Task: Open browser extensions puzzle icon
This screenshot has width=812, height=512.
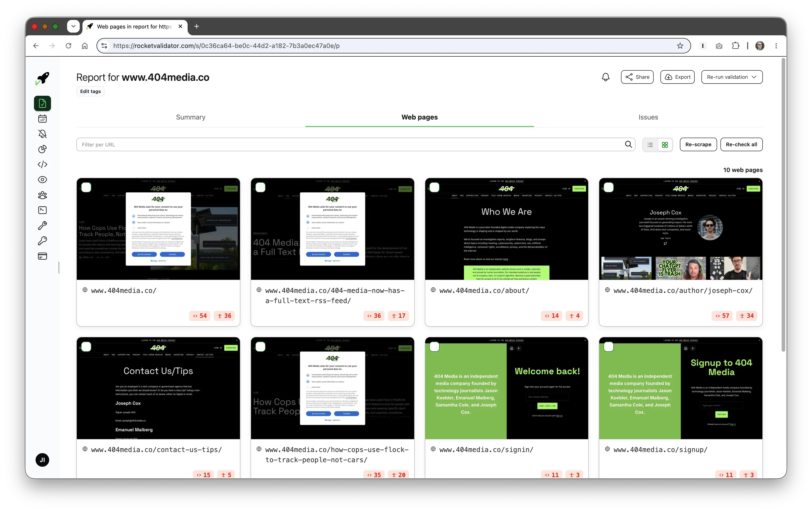Action: point(735,46)
